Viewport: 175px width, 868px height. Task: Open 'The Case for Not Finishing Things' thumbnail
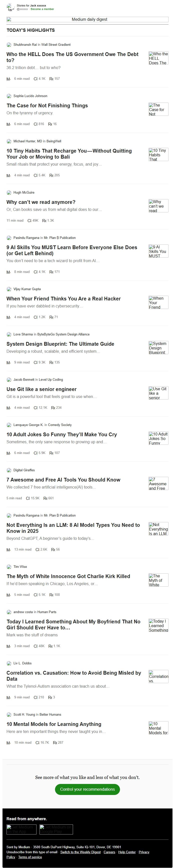(158, 110)
